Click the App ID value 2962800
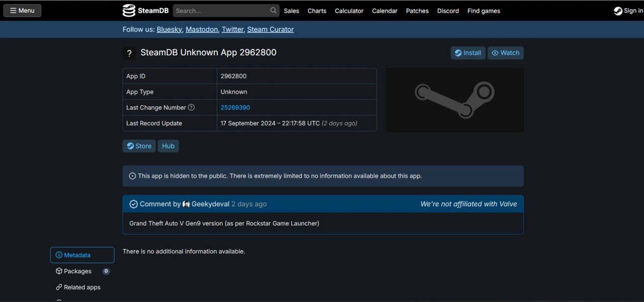 (233, 76)
